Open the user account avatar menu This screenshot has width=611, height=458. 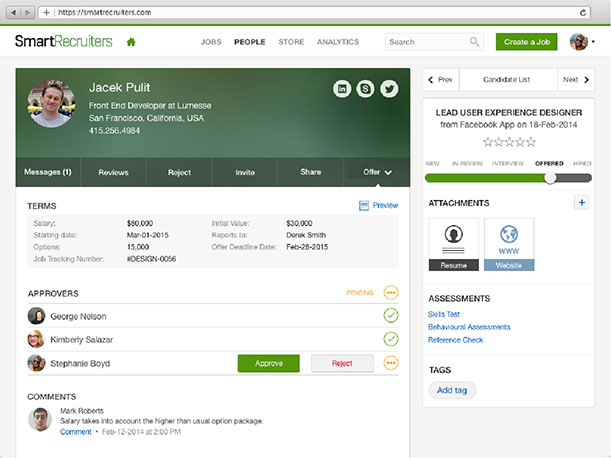point(582,42)
